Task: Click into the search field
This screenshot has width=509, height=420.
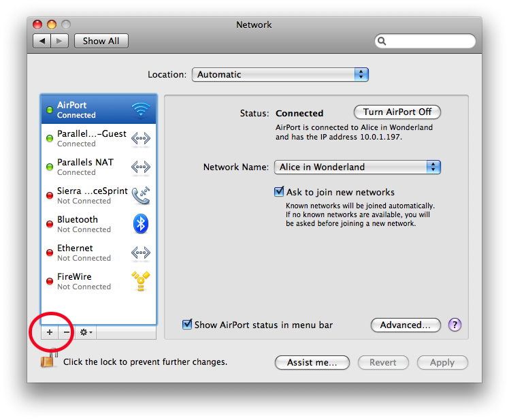Action: point(425,41)
